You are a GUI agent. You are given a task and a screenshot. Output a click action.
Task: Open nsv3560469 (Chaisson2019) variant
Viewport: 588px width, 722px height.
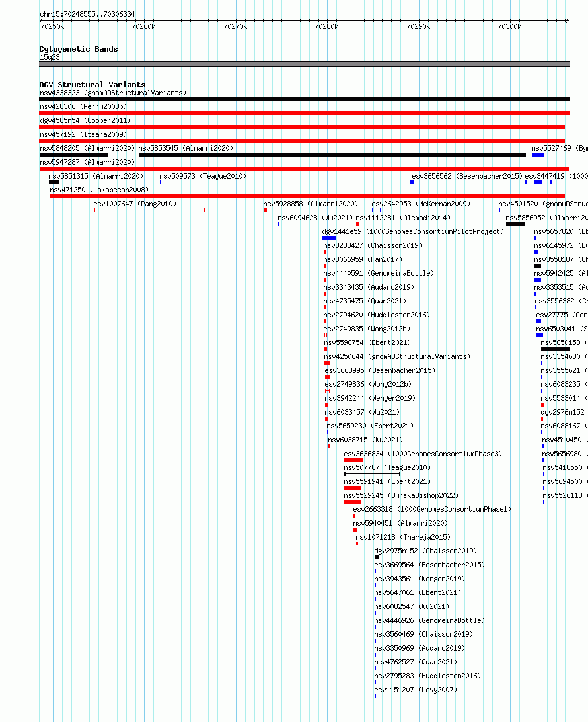tap(423, 633)
